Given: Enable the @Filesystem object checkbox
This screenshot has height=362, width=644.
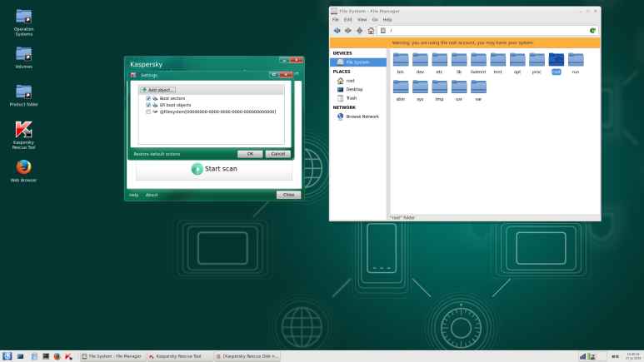Looking at the screenshot, I should (x=148, y=112).
